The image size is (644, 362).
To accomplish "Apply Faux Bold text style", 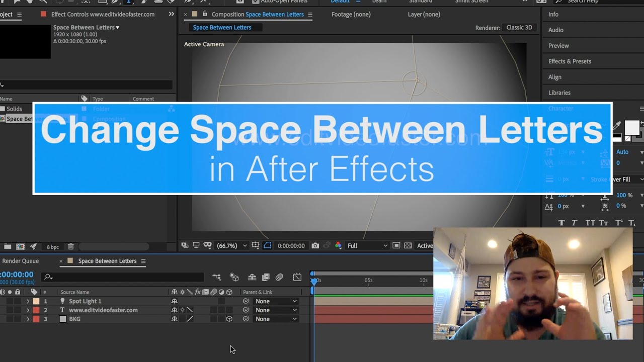I will pyautogui.click(x=561, y=223).
